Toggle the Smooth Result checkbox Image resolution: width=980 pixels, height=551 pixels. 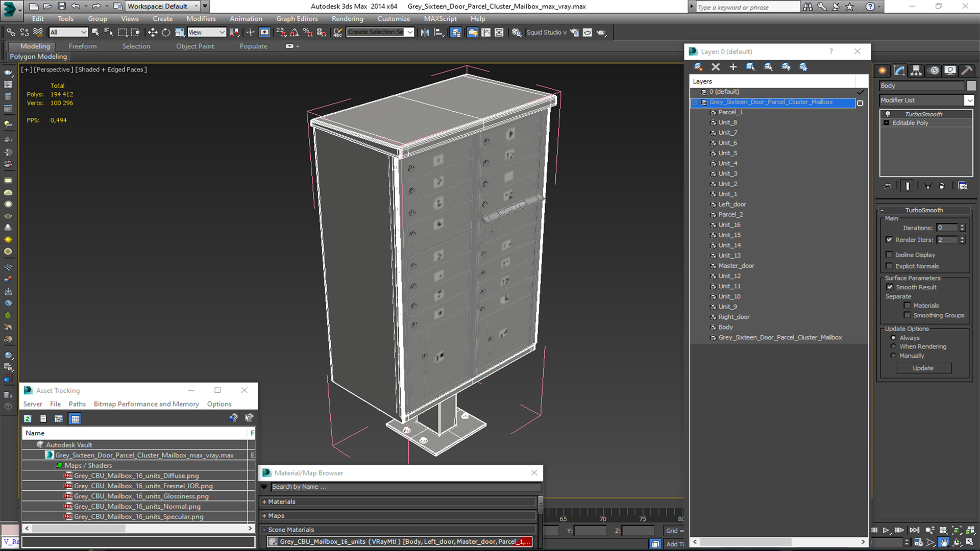(890, 287)
